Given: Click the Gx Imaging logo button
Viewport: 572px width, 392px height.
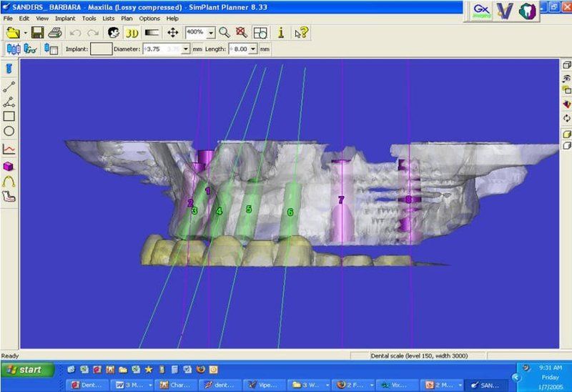Looking at the screenshot, I should coord(481,11).
